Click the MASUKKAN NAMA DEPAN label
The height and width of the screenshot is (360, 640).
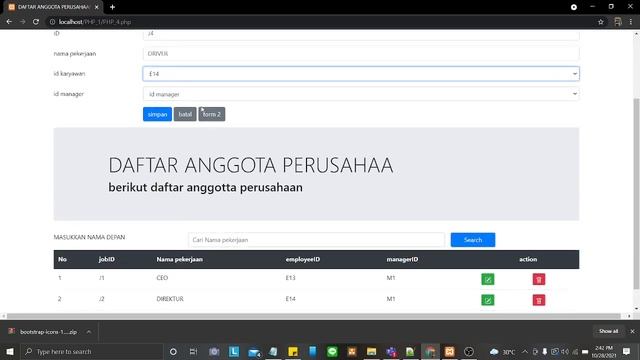[89, 237]
